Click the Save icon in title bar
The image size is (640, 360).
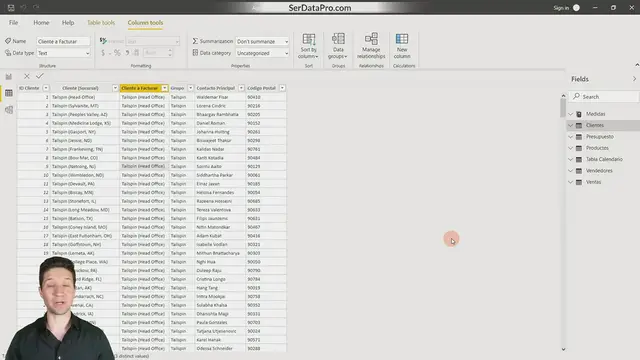pos(11,7)
